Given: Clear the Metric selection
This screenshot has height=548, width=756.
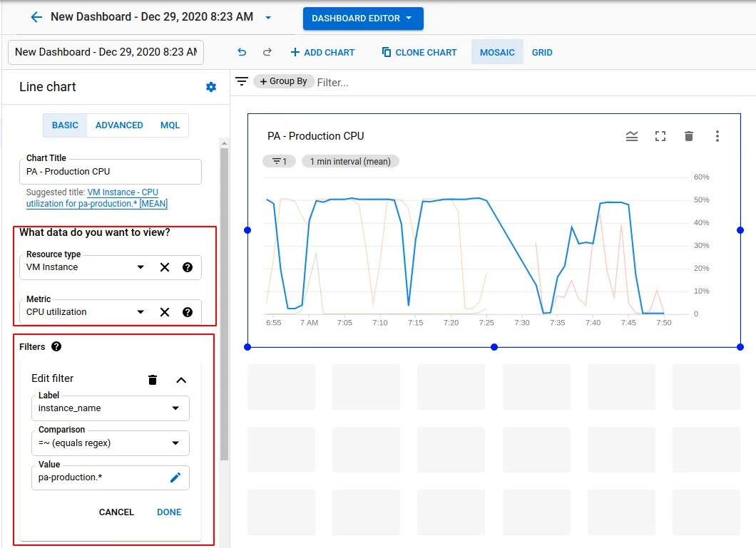Looking at the screenshot, I should (x=165, y=312).
